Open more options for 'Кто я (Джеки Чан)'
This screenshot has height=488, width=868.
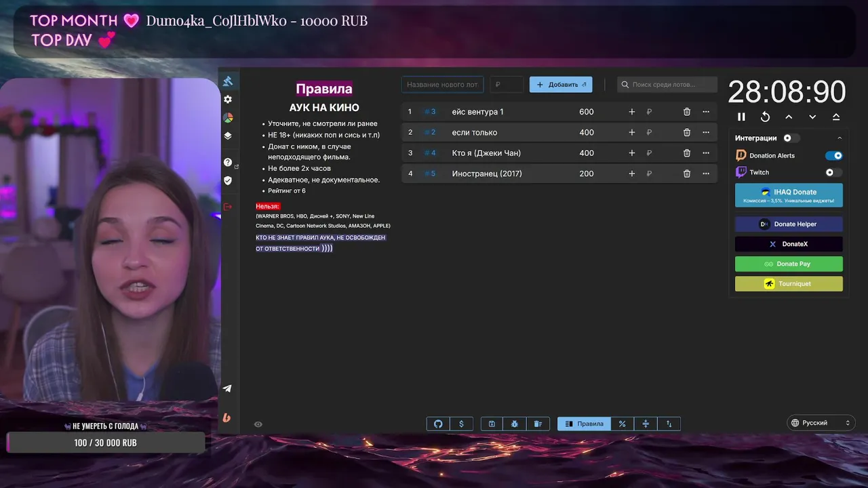[706, 153]
